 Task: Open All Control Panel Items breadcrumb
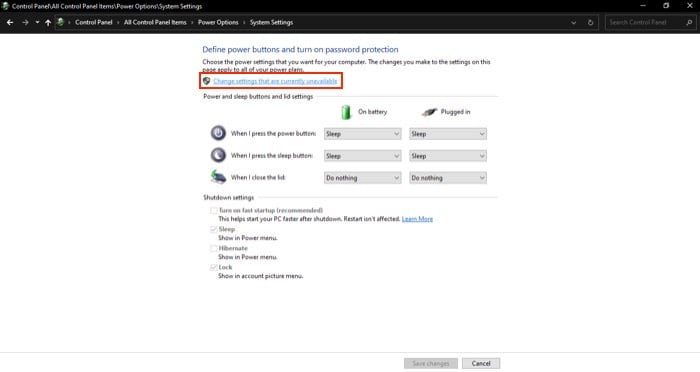click(x=155, y=22)
